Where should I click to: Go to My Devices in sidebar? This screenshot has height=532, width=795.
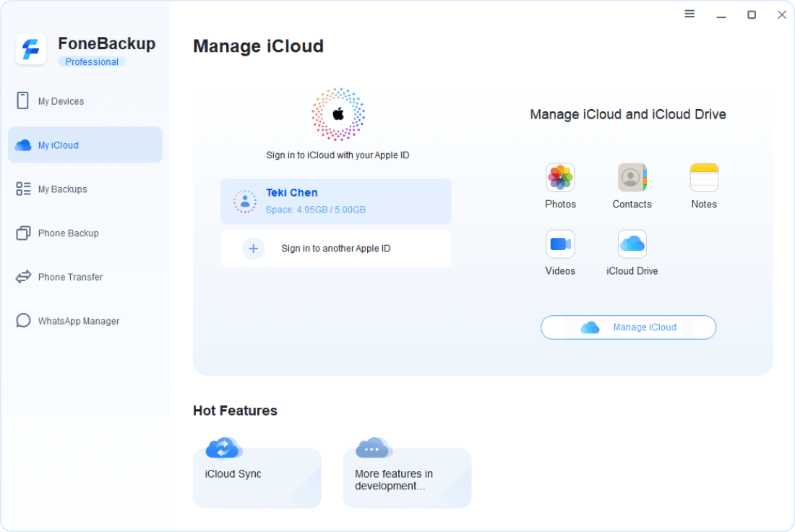pos(61,101)
